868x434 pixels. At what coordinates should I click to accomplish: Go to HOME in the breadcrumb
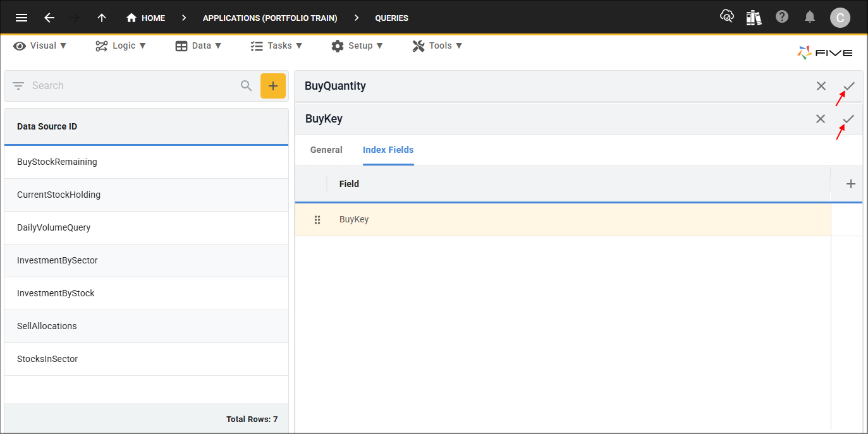[x=146, y=18]
